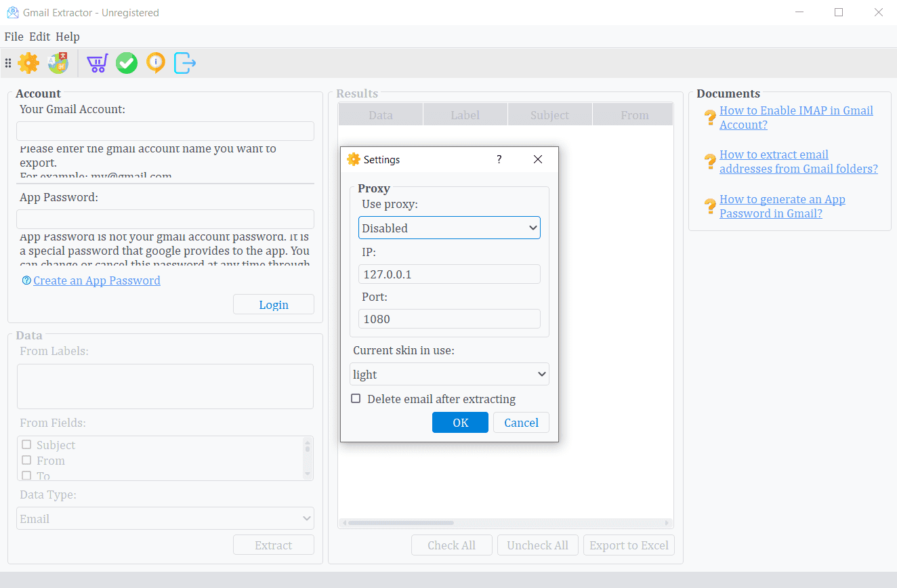The width and height of the screenshot is (897, 588).
Task: Open 'How to extract email addresses from Gmail folders?' link
Action: click(x=799, y=161)
